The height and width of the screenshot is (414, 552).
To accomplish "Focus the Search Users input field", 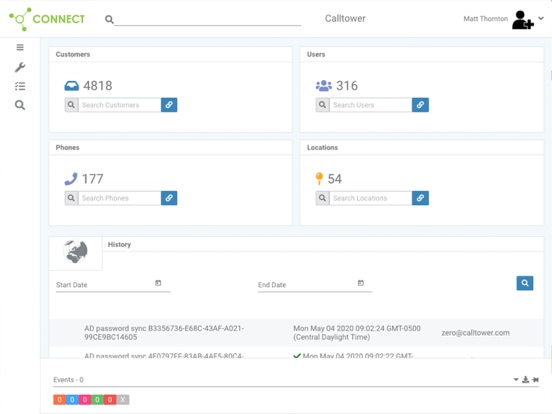I will [371, 105].
